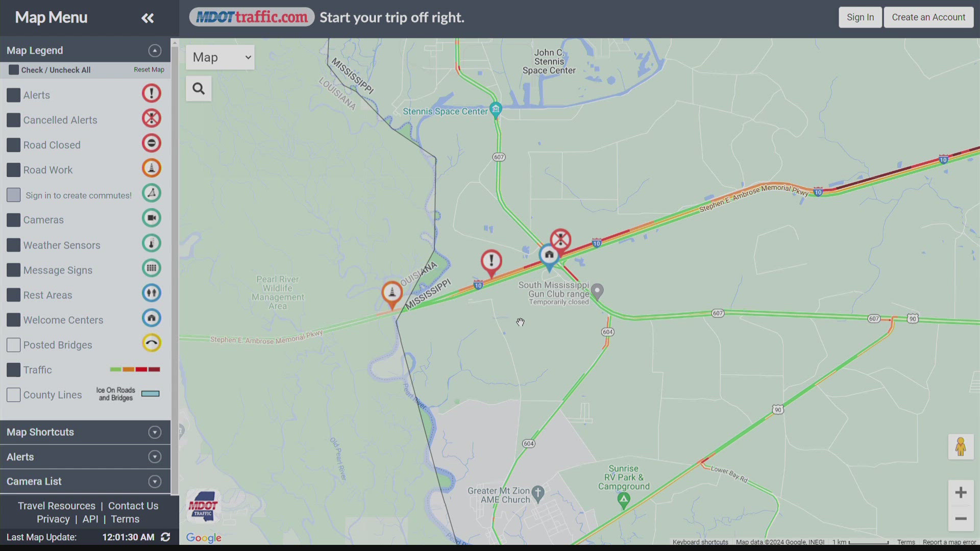Click the MDOTtraffic.com home link
Viewport: 980px width, 551px height.
coord(252,17)
